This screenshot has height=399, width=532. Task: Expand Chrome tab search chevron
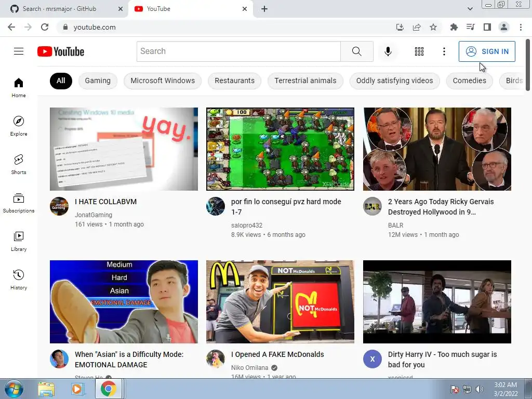470,9
